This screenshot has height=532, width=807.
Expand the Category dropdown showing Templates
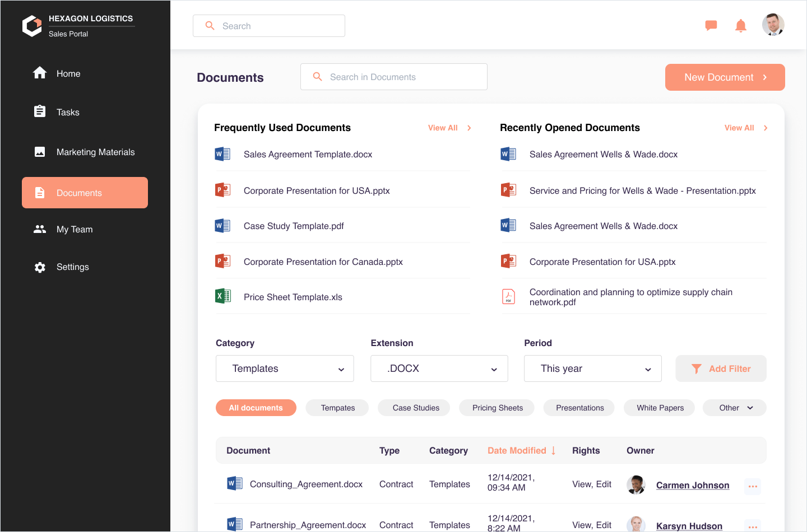click(x=285, y=368)
